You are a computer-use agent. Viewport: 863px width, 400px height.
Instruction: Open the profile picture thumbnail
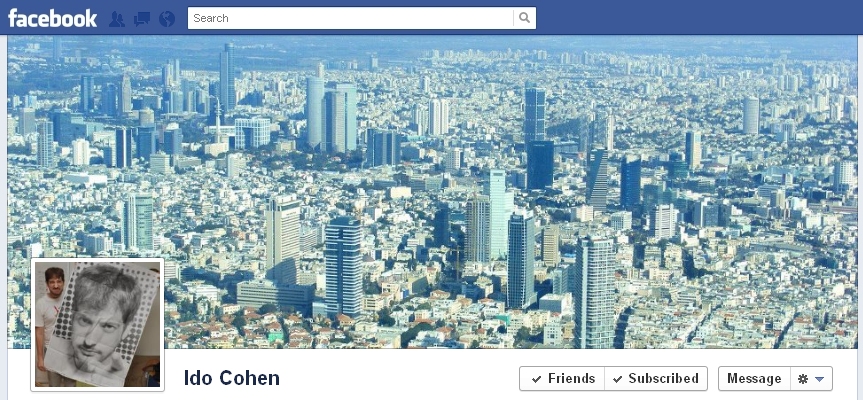97,325
